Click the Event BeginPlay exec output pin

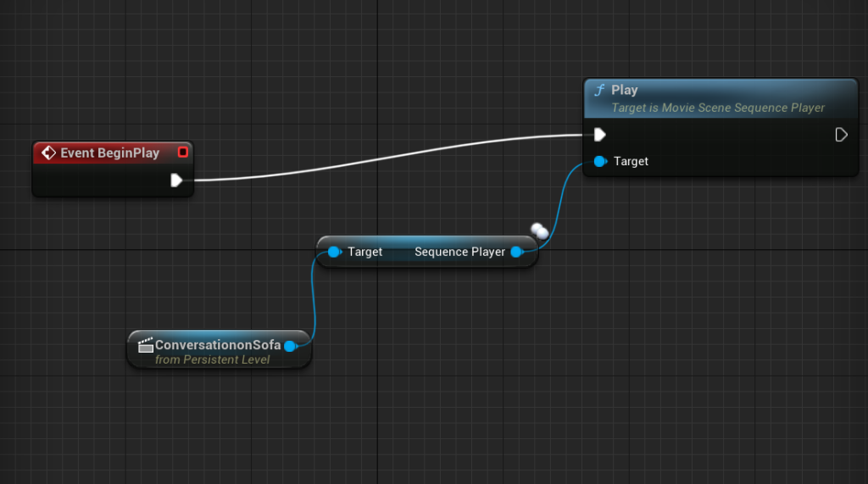pos(175,180)
